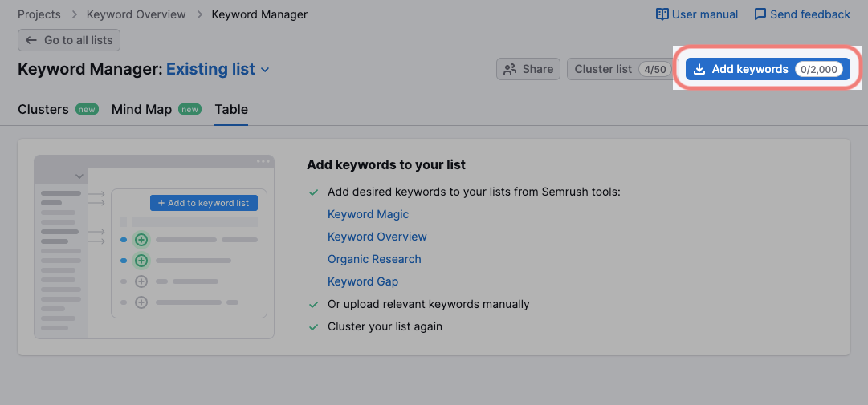Viewport: 868px width, 405px height.
Task: Click the Add keywords button
Action: click(x=768, y=69)
